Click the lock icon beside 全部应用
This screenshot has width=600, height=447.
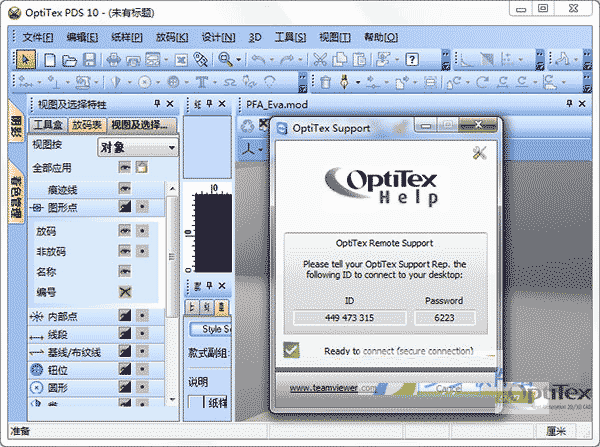tap(142, 167)
